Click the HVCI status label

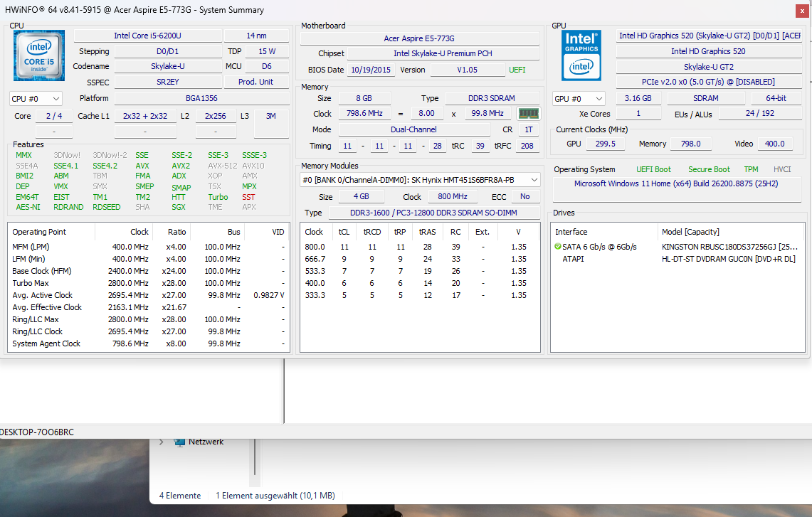click(x=782, y=170)
